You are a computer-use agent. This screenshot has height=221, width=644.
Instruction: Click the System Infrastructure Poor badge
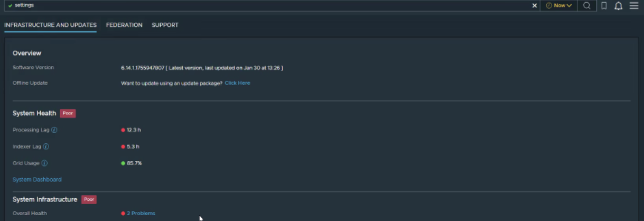(x=89, y=199)
